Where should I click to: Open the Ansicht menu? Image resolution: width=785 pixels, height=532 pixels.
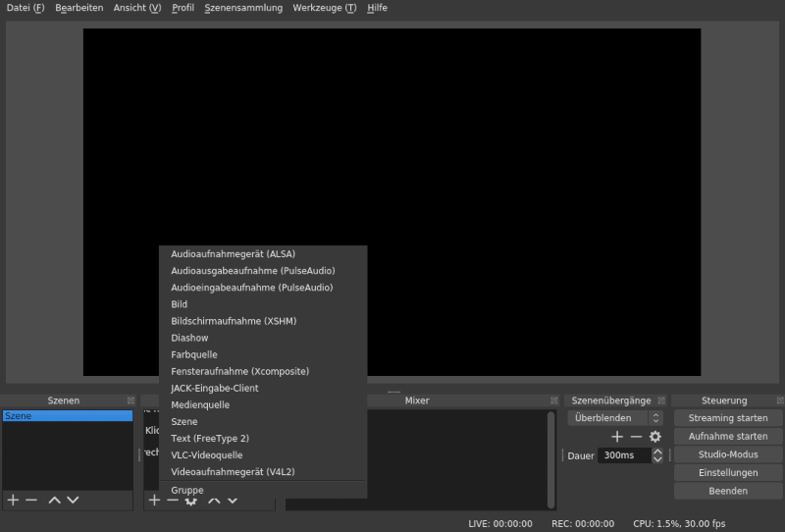point(137,8)
